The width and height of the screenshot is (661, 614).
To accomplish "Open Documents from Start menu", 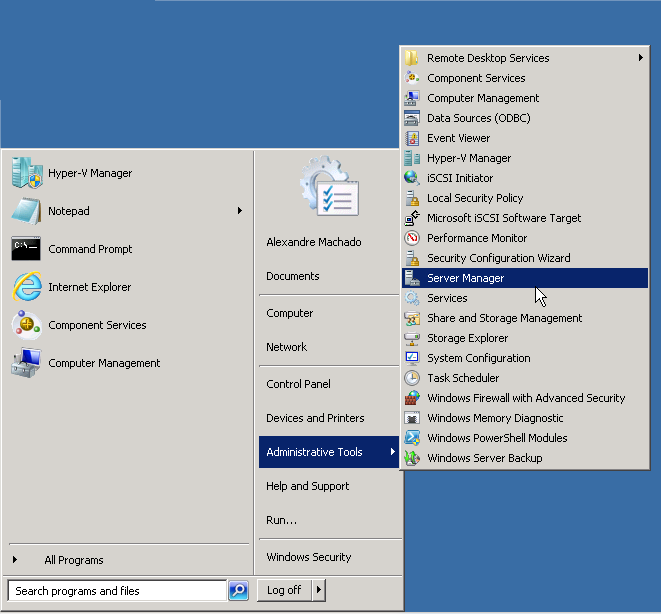I will coord(293,276).
